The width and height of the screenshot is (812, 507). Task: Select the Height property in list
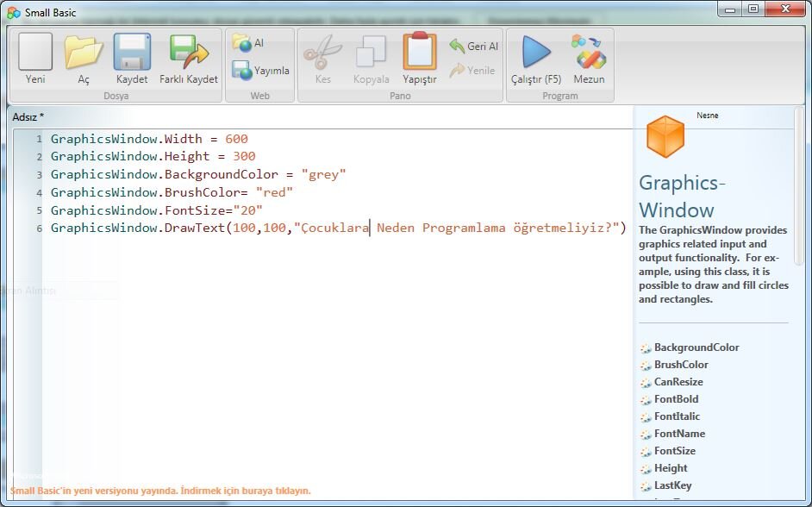pos(670,468)
